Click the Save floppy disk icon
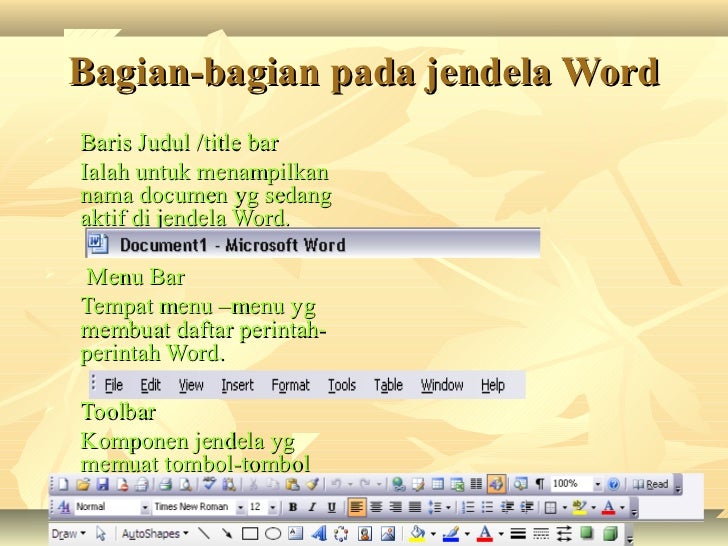728x546 pixels. (102, 485)
